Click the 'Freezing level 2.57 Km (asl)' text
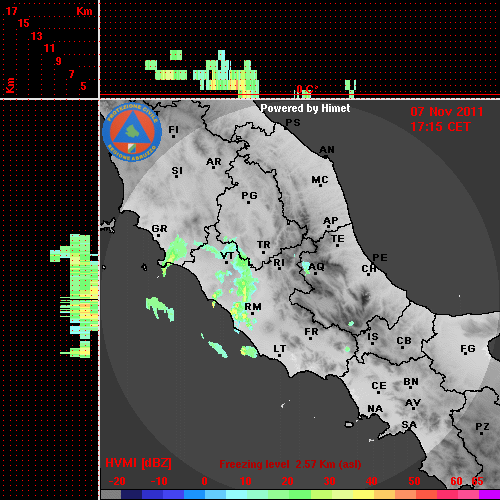The height and width of the screenshot is (500, 500). pyautogui.click(x=290, y=464)
